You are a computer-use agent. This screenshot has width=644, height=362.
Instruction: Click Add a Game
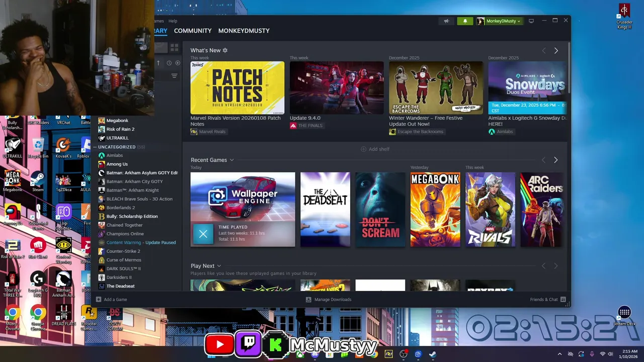point(112,300)
